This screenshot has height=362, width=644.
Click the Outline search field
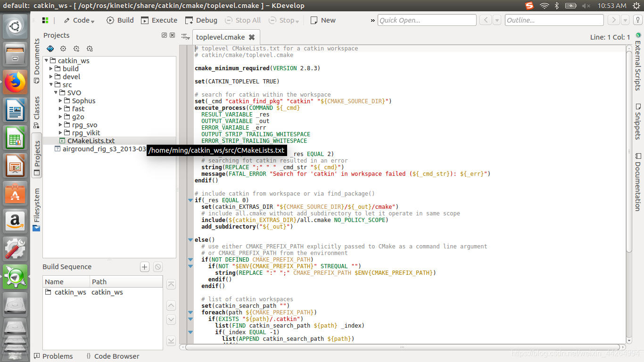click(x=554, y=20)
